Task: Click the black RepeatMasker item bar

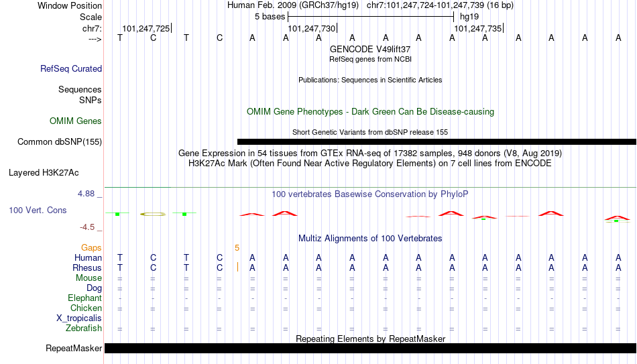Action: point(371,348)
